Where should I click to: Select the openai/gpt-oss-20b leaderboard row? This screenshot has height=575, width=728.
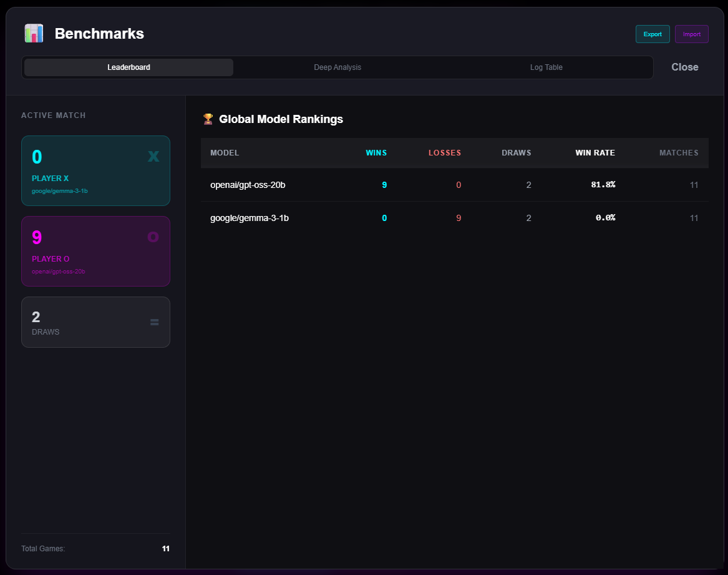pos(454,185)
